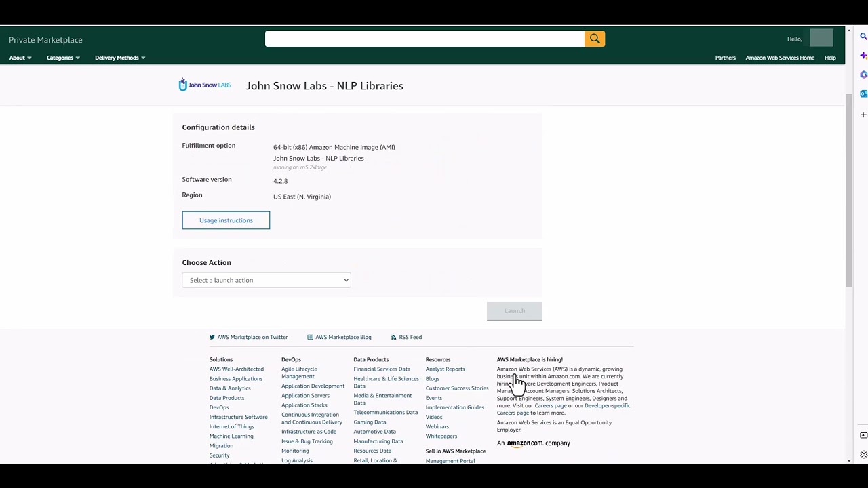Open Financial Services Data link
Screen dimensions: 868x488
(382, 369)
